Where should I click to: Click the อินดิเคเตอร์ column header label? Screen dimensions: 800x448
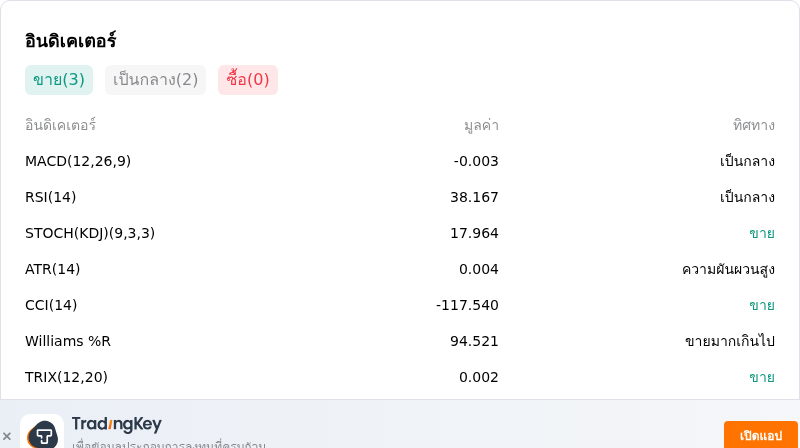[x=60, y=125]
